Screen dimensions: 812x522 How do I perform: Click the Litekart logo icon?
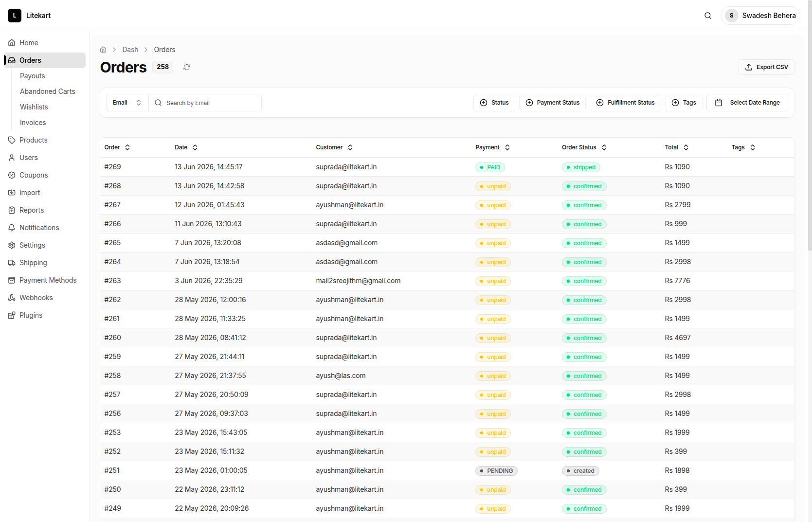pos(15,16)
